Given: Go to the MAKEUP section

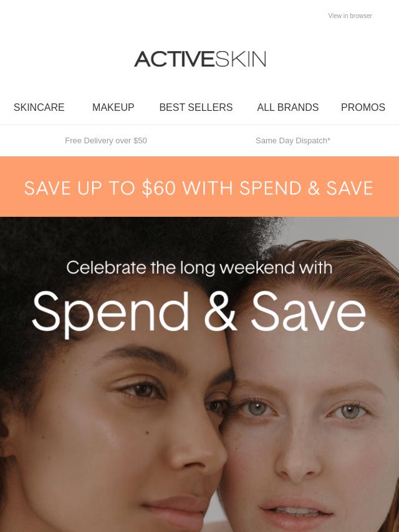Looking at the screenshot, I should [113, 107].
